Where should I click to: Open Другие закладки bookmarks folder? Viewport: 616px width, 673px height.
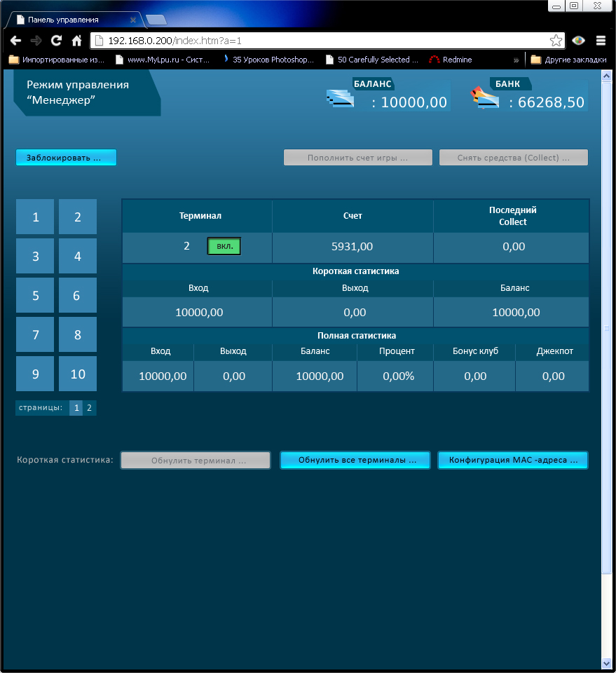[x=568, y=60]
